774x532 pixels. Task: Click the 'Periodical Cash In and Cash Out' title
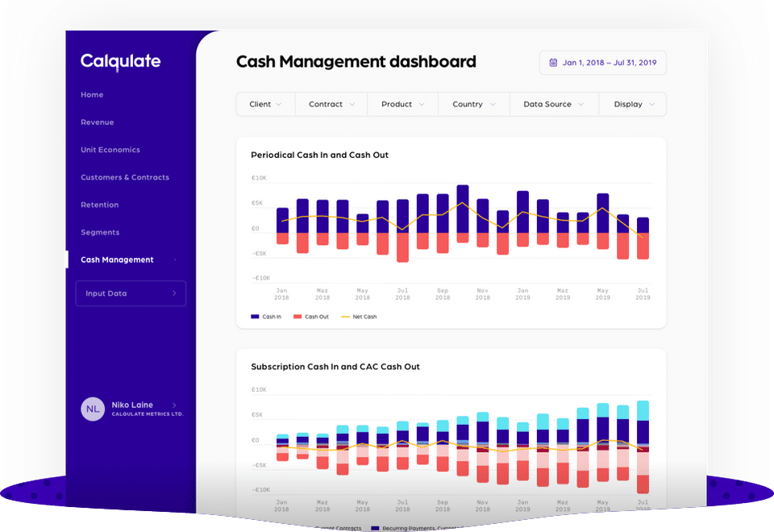[320, 155]
